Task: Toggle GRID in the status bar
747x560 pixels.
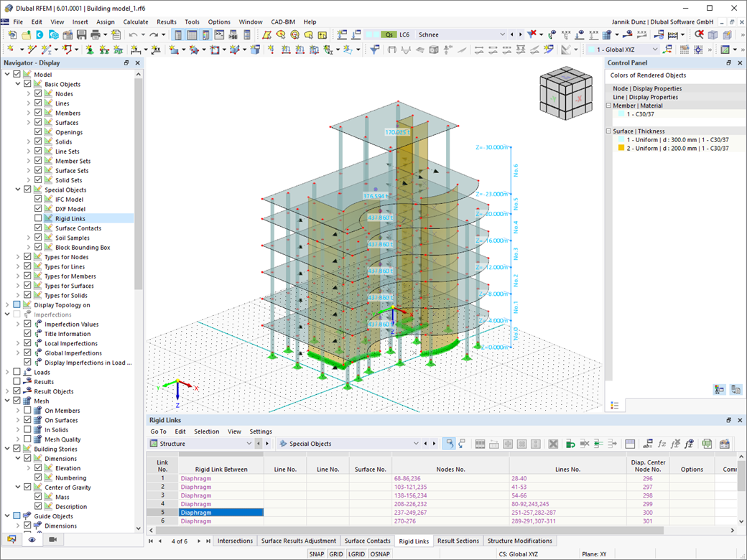Action: click(x=336, y=554)
